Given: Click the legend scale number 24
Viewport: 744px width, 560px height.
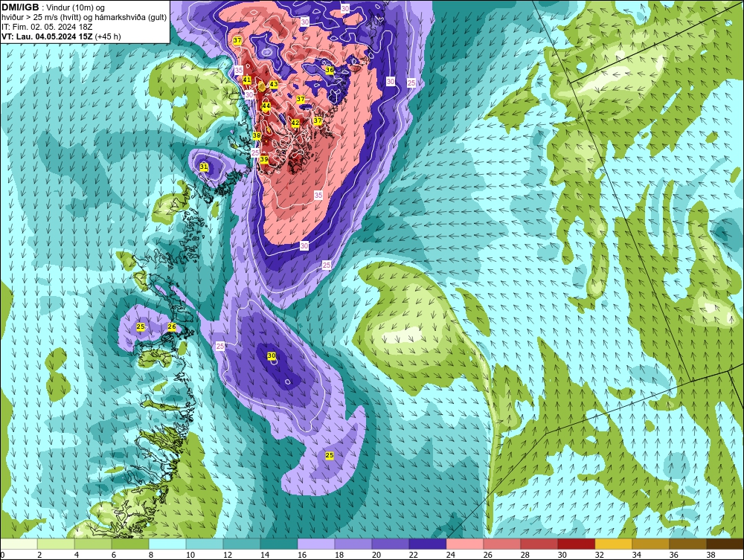Looking at the screenshot, I should tap(451, 555).
